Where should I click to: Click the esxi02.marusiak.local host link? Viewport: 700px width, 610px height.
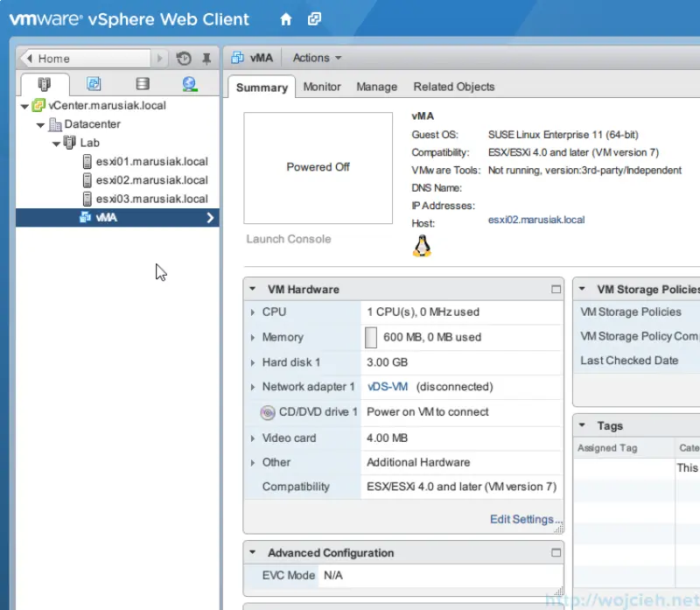point(536,220)
